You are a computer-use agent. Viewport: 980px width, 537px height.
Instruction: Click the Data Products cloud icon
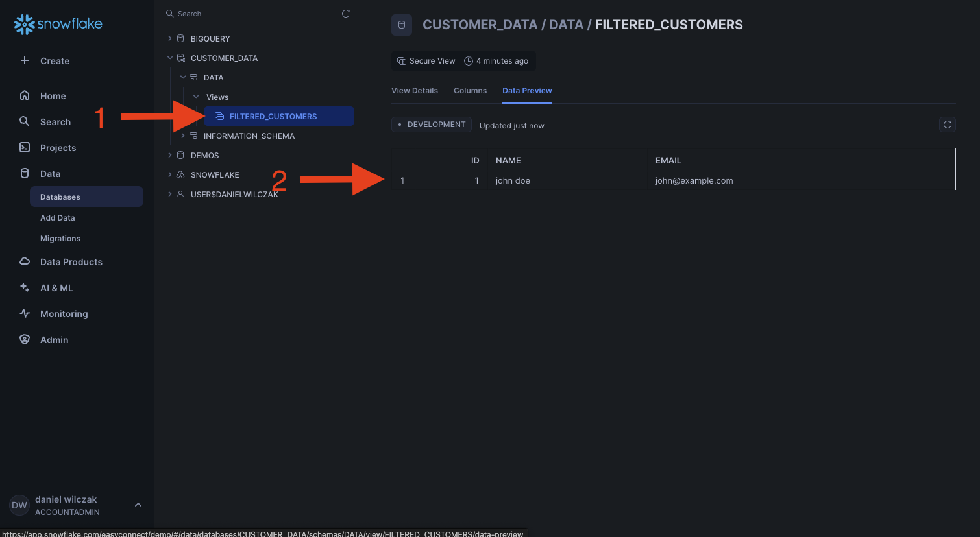25,261
